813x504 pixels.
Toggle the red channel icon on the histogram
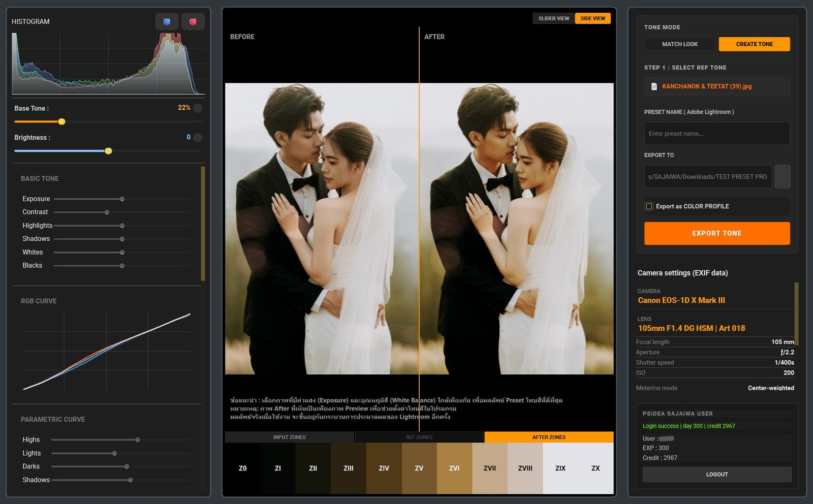[x=193, y=21]
